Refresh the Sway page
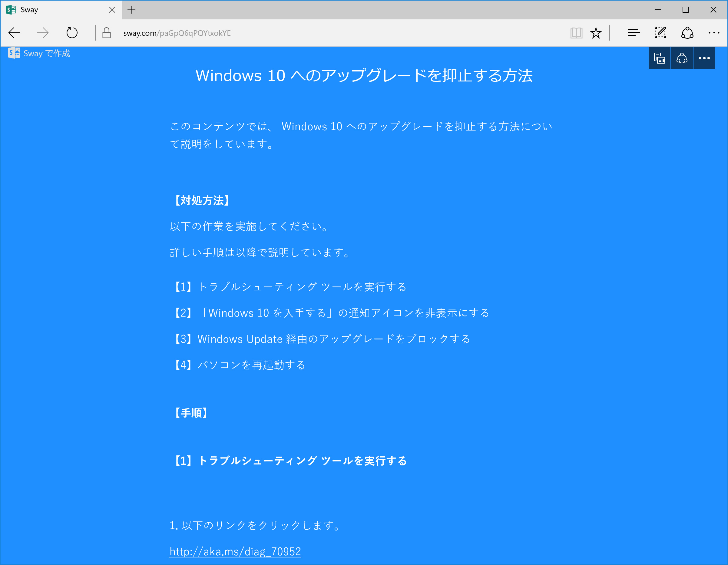 coord(72,33)
